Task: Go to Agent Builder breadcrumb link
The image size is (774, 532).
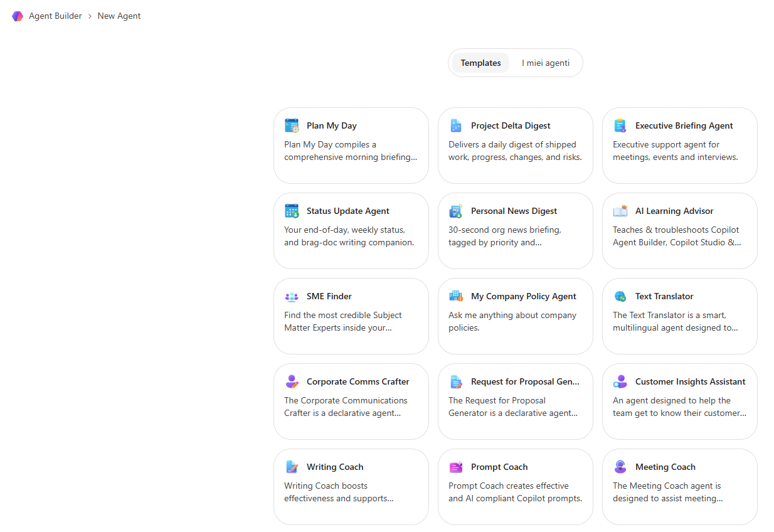Action: (55, 16)
